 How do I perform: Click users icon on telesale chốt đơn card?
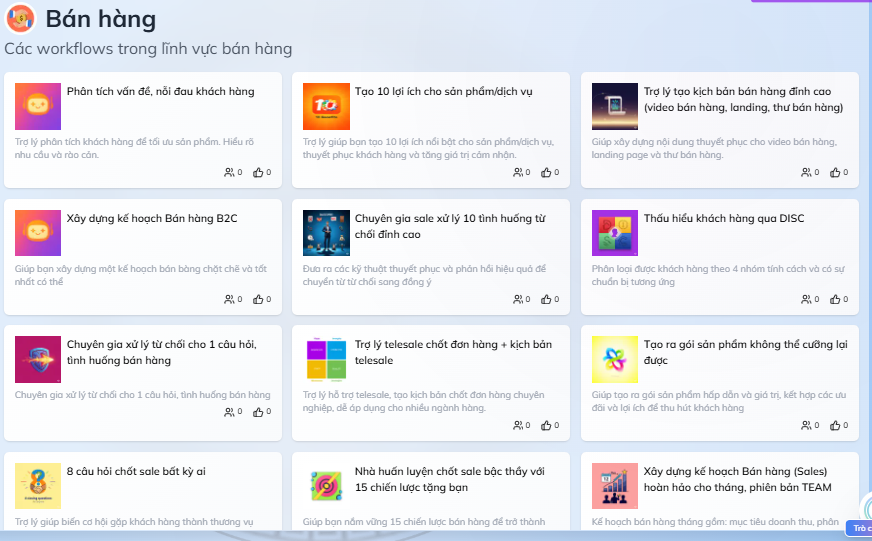[518, 425]
